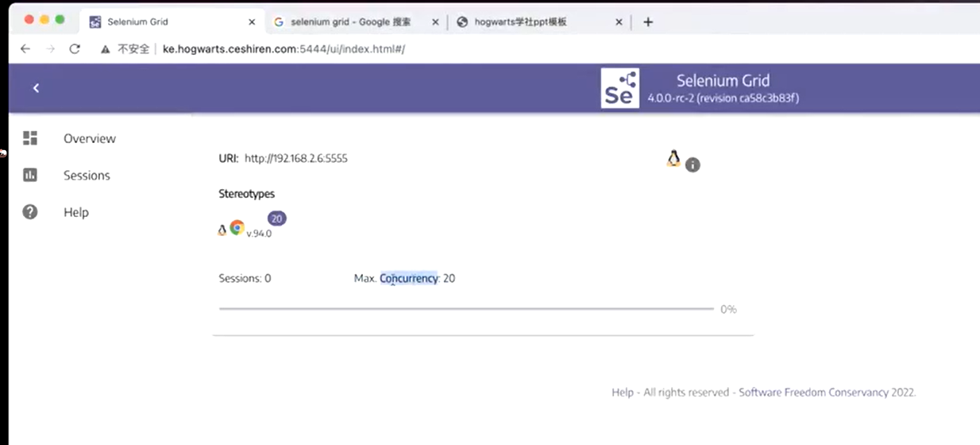This screenshot has width=980, height=445.
Task: Click the version 4.0.0-rc-2 revision text
Action: [x=723, y=99]
